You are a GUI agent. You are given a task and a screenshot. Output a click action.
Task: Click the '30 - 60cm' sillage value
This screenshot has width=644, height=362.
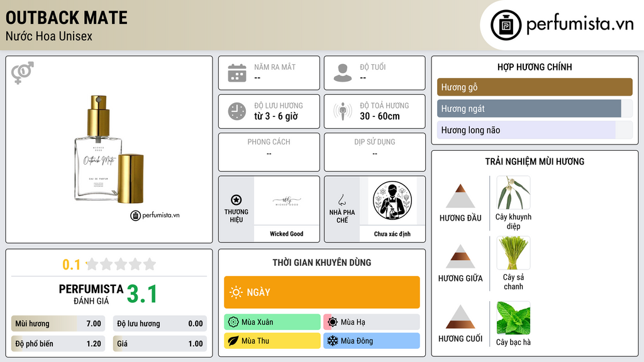pos(380,116)
